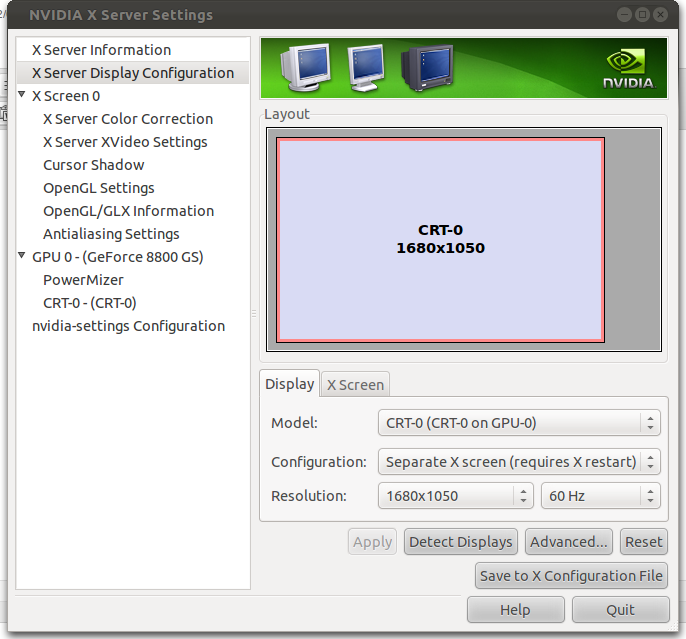
Task: Open OpenGL Settings page
Action: coord(99,188)
